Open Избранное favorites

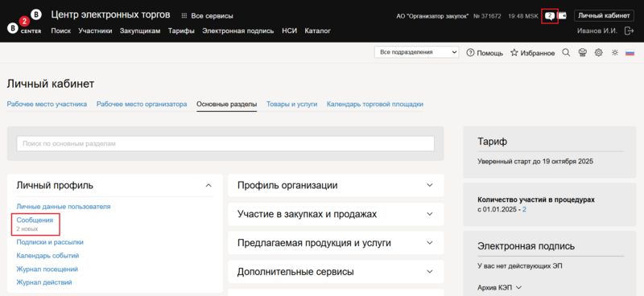pyautogui.click(x=532, y=53)
